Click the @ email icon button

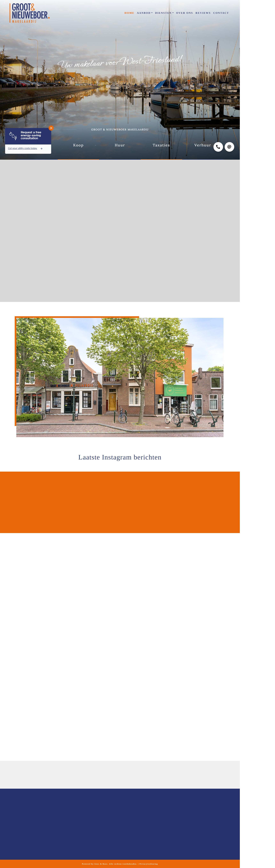pyautogui.click(x=229, y=147)
